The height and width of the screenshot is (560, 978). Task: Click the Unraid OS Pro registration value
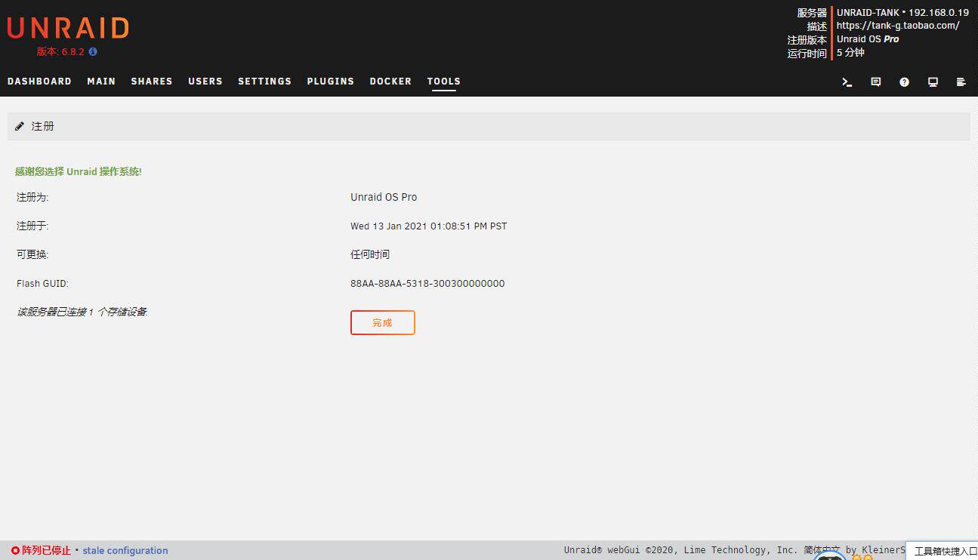click(x=384, y=197)
